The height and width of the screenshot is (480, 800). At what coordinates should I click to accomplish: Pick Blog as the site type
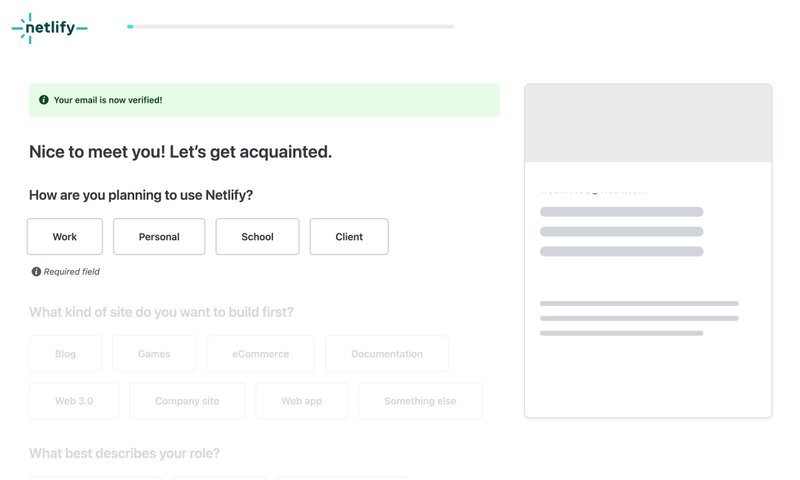coord(66,354)
